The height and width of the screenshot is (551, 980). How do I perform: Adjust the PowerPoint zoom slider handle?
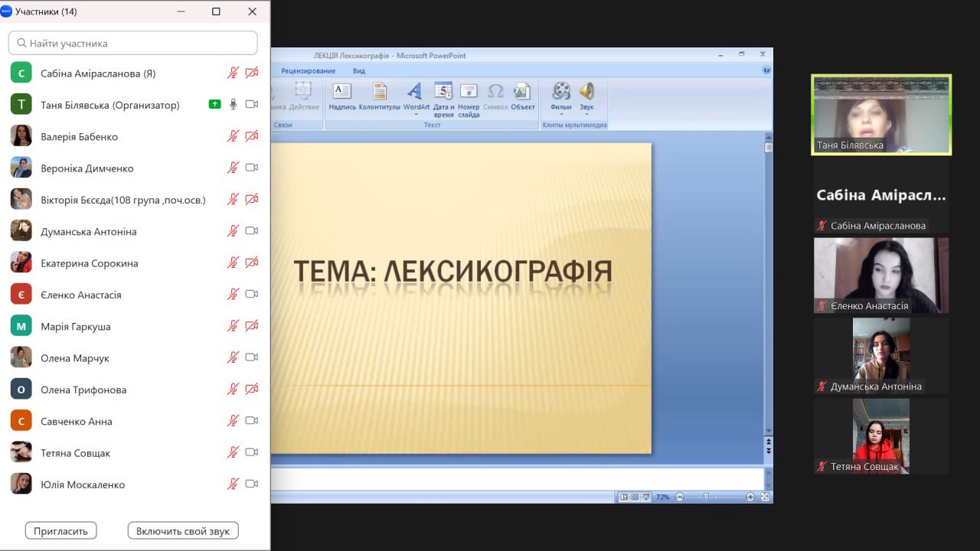coord(706,497)
